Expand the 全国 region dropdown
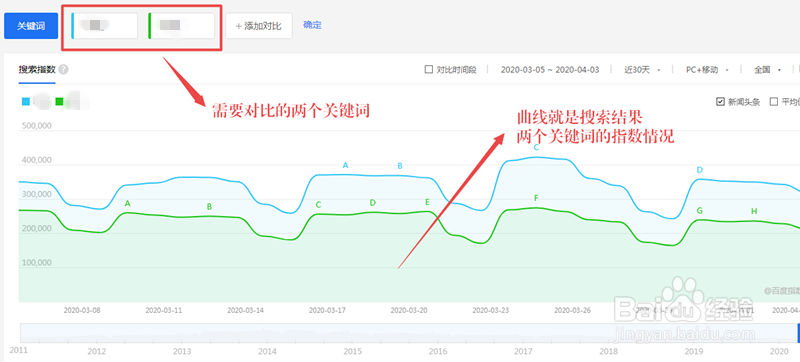 click(767, 70)
